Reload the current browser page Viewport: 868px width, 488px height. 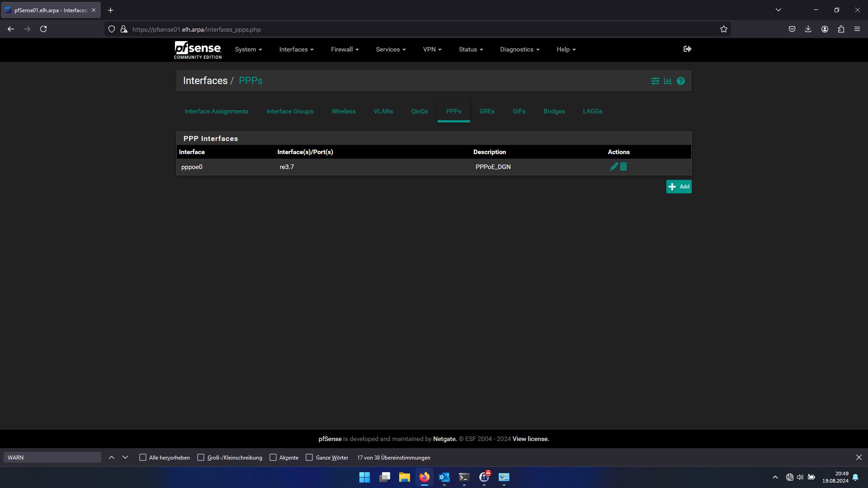click(x=43, y=29)
